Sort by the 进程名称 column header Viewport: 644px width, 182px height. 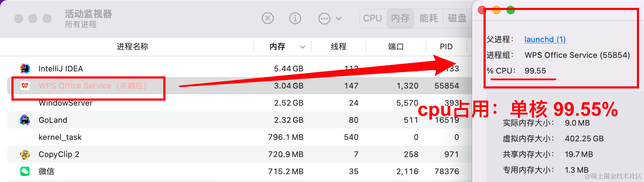(132, 46)
